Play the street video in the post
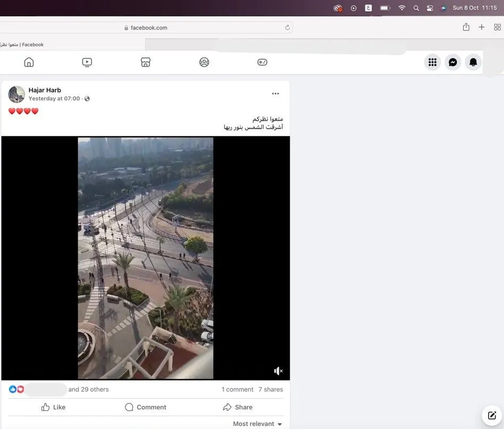504x429 pixels. [145, 258]
